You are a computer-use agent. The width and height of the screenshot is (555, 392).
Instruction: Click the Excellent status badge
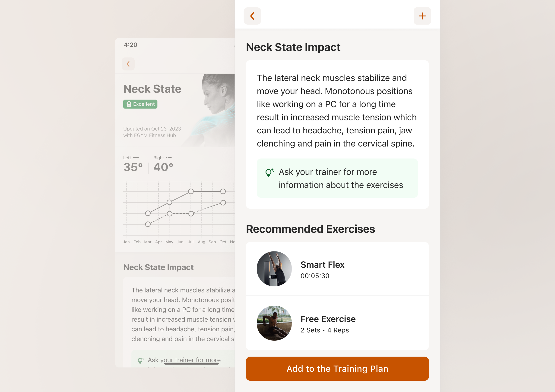(140, 104)
